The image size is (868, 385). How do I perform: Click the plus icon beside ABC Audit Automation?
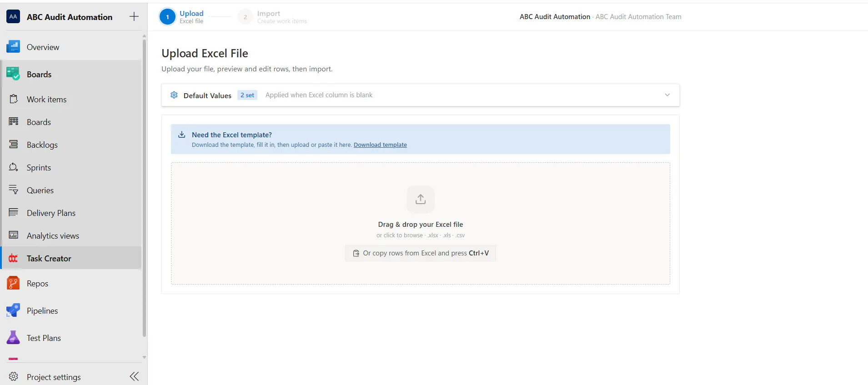tap(134, 17)
